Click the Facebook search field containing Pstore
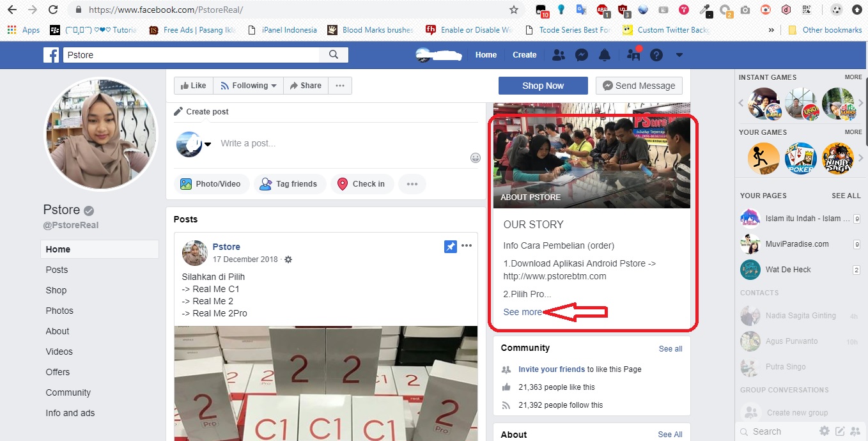 point(190,55)
